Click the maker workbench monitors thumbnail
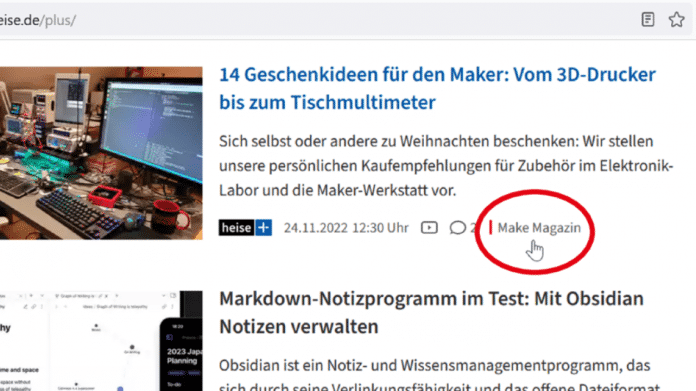The height and width of the screenshot is (391, 696). [101, 153]
